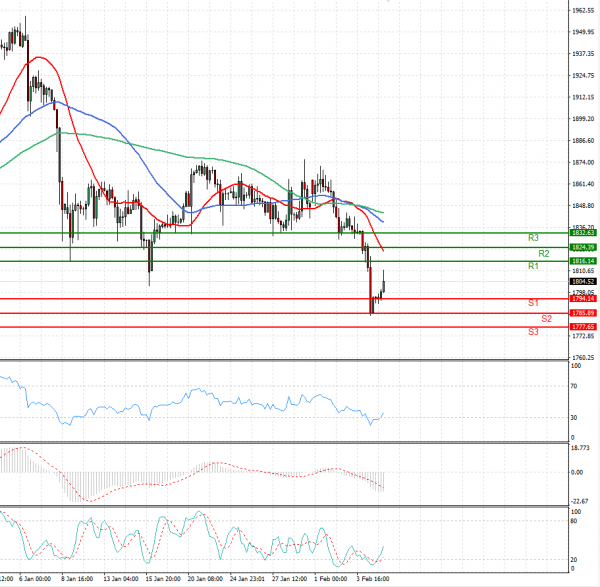
Task: Click the 1912.15 price axis value
Action: pyautogui.click(x=583, y=97)
